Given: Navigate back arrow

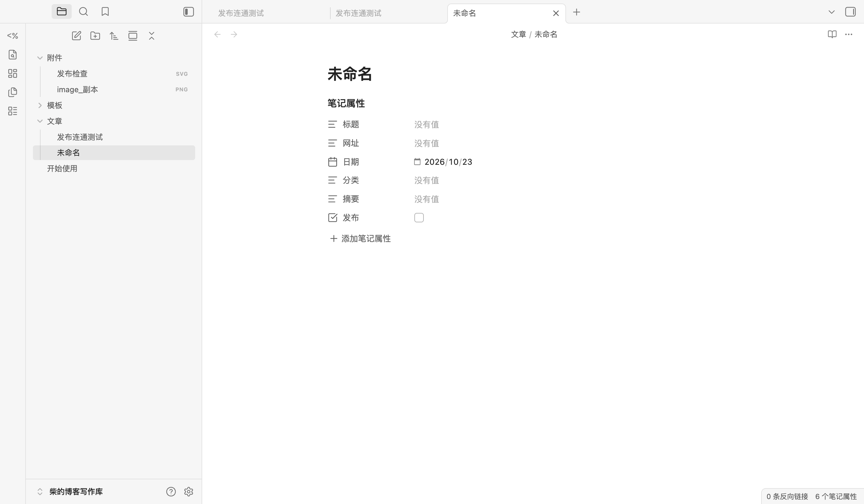Looking at the screenshot, I should pos(217,34).
